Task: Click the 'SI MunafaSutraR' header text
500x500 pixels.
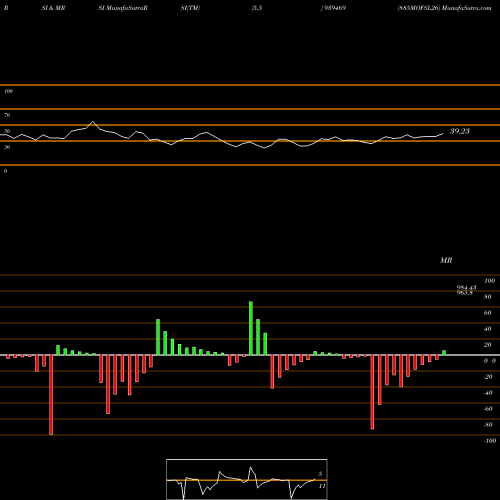Action: 123,8
